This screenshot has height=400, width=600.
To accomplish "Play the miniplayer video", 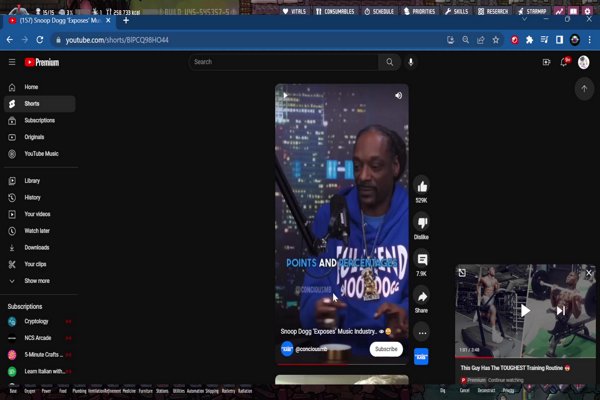I will [x=525, y=311].
